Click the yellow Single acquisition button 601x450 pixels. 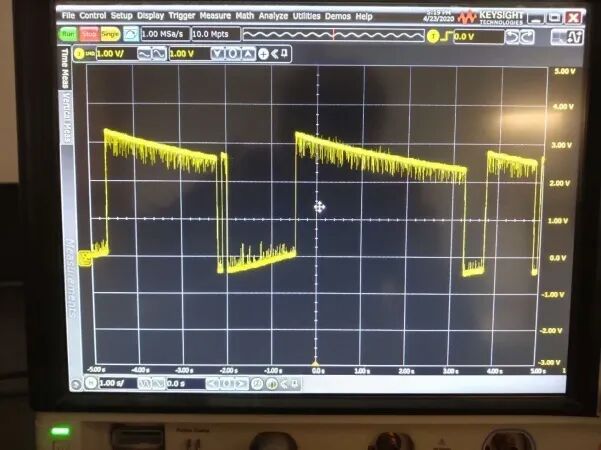coord(110,34)
